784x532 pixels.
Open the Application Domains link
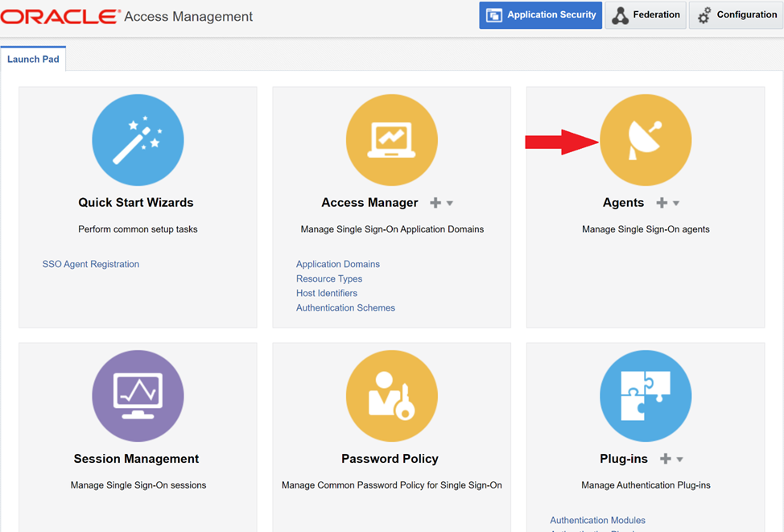coord(338,264)
